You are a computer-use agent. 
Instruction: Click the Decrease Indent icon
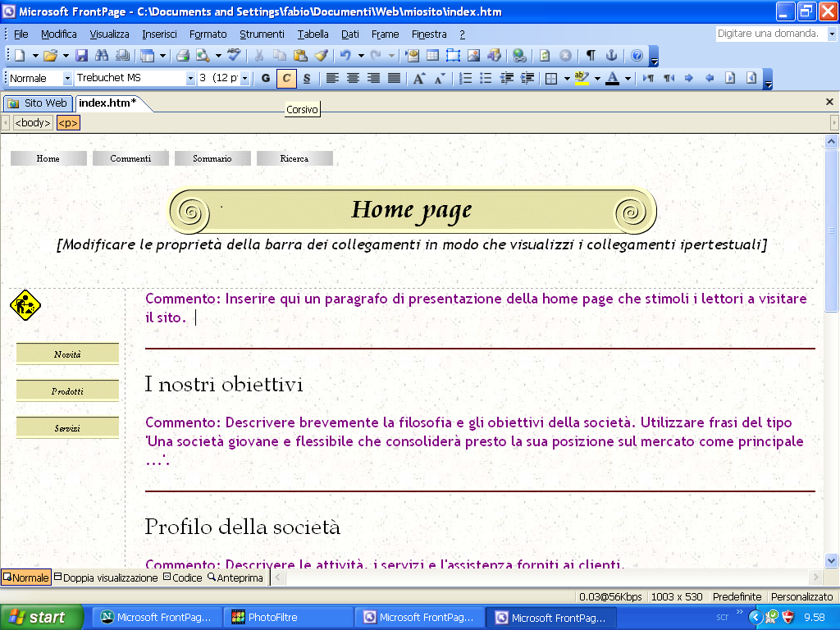[x=507, y=78]
